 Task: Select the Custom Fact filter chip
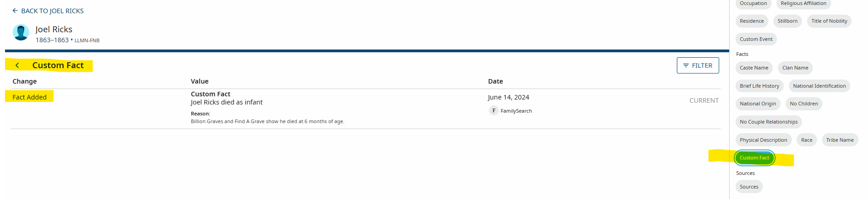[754, 158]
